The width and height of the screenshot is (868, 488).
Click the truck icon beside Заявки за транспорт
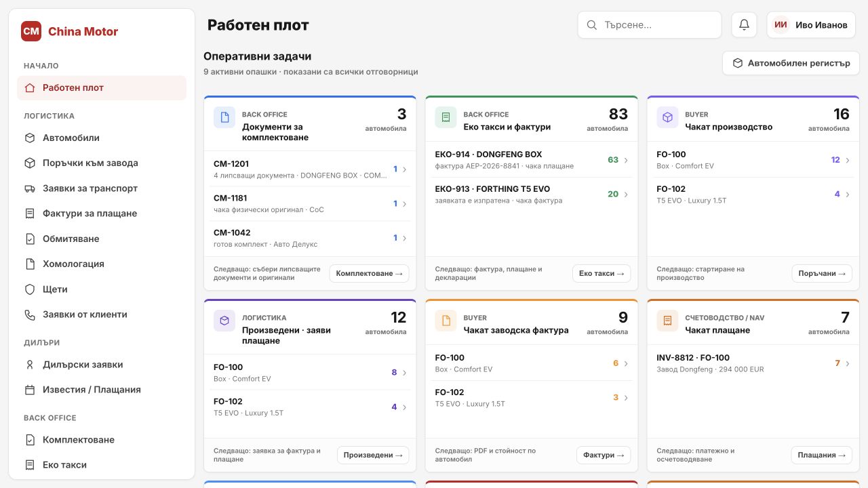coord(30,188)
